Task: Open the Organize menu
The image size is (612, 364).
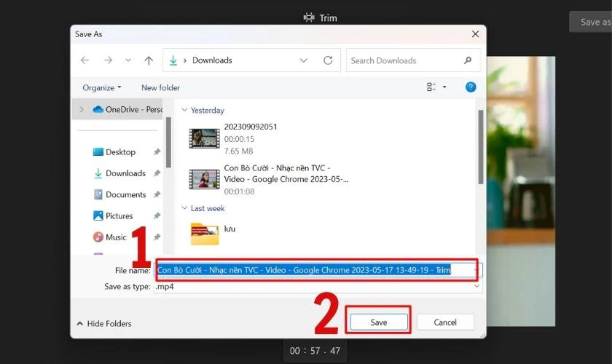Action: click(102, 87)
